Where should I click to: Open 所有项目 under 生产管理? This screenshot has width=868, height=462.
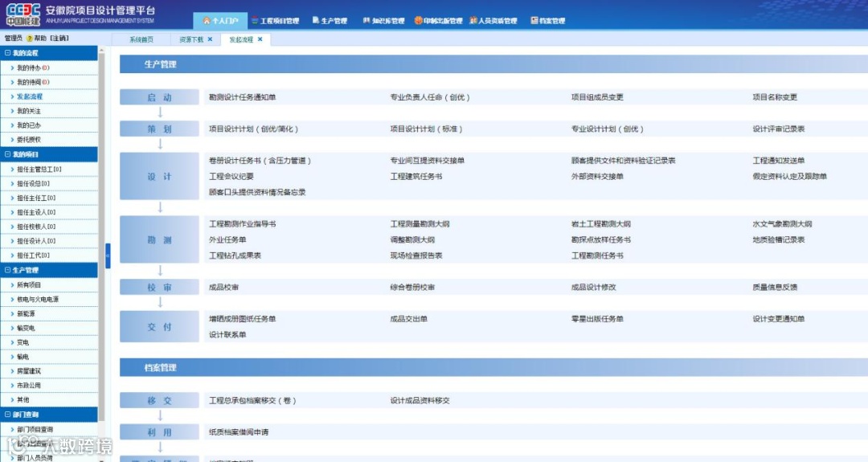pos(49,285)
